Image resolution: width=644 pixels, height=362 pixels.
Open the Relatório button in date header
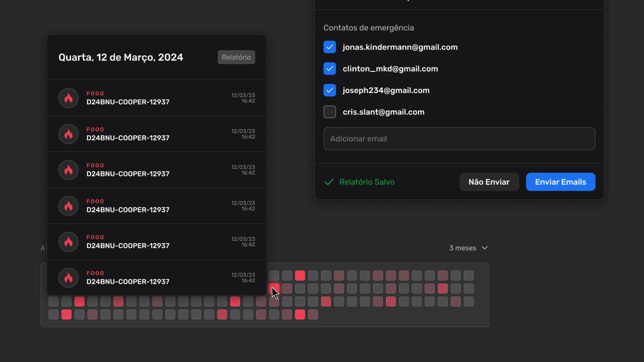(236, 57)
